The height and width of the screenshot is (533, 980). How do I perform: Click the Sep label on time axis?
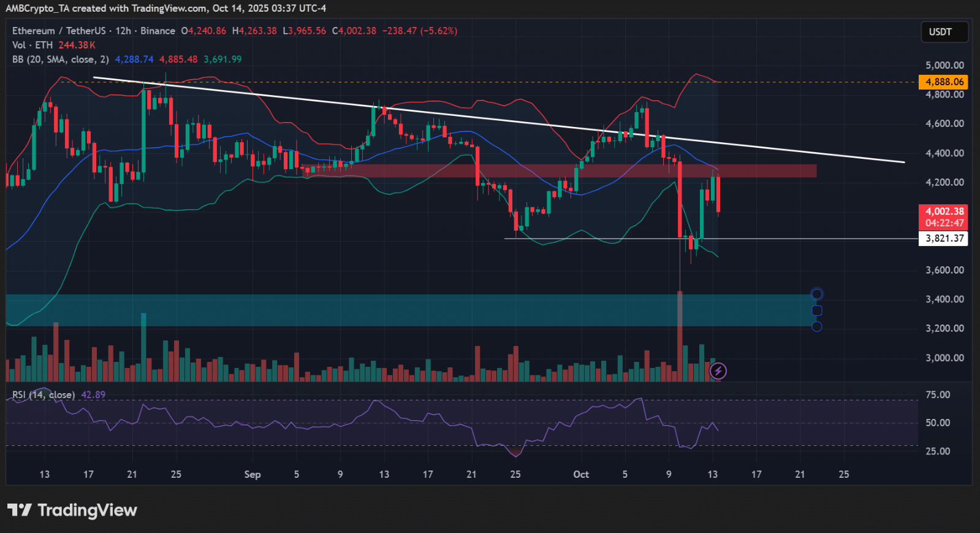click(x=252, y=474)
